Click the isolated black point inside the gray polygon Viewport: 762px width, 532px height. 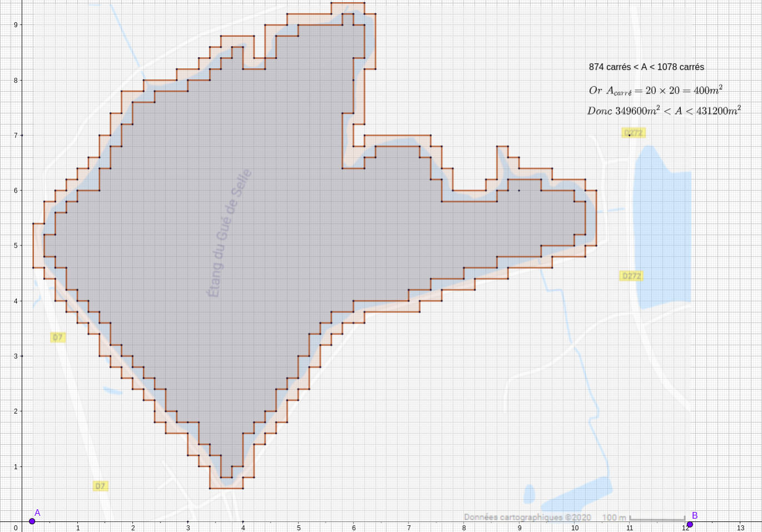(x=519, y=190)
